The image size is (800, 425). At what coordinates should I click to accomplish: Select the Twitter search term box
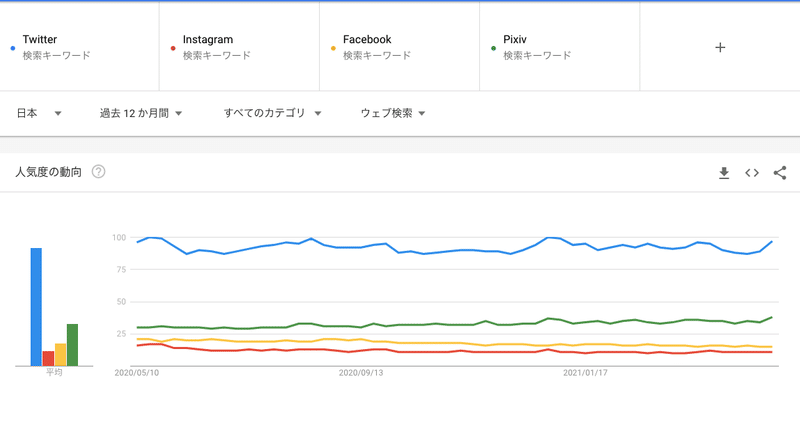(80, 47)
